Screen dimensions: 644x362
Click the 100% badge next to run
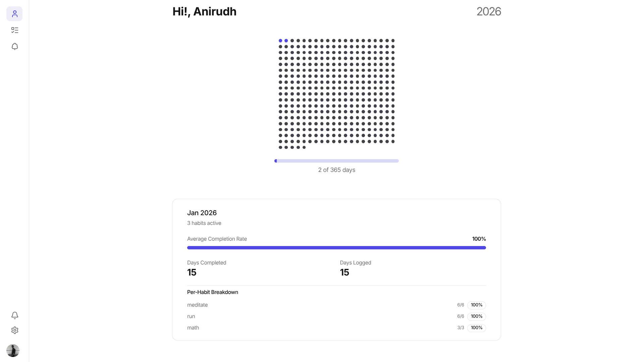[x=476, y=316]
